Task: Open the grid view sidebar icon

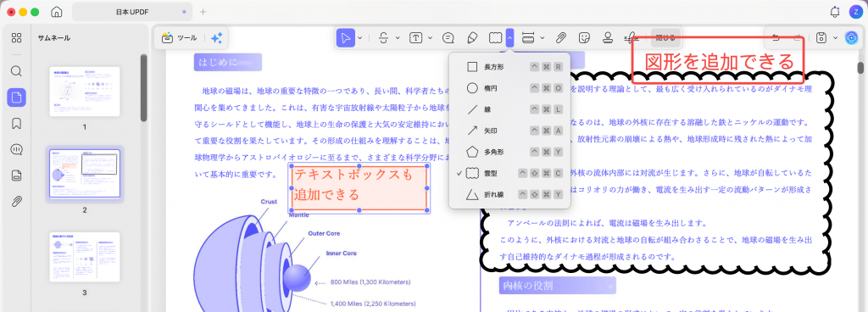Action: [x=17, y=37]
